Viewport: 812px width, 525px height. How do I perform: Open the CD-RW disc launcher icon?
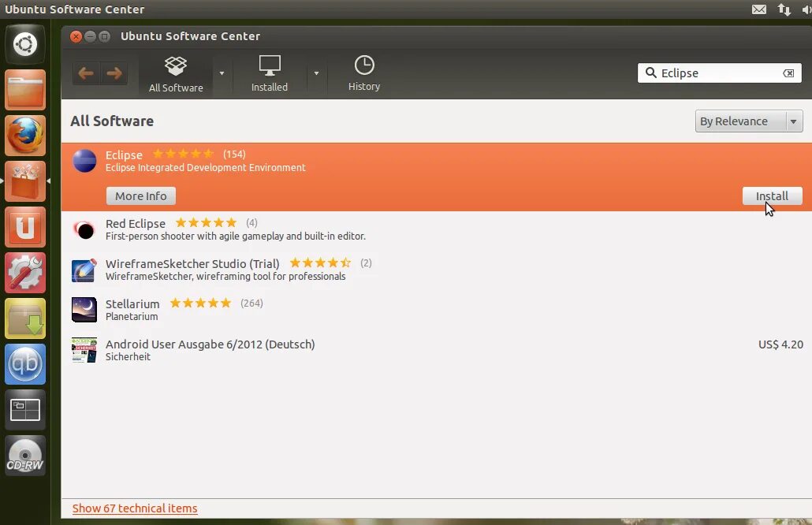pos(25,455)
